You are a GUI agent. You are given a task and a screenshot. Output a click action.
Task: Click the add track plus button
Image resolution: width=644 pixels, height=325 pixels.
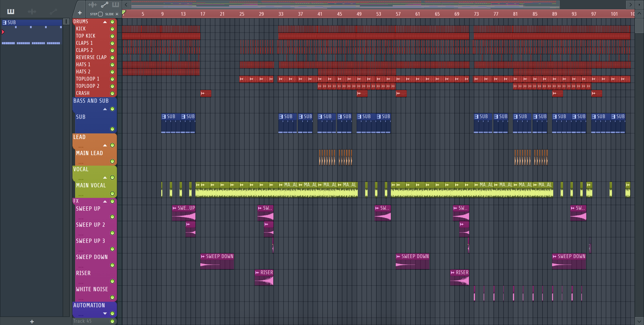coord(80,13)
